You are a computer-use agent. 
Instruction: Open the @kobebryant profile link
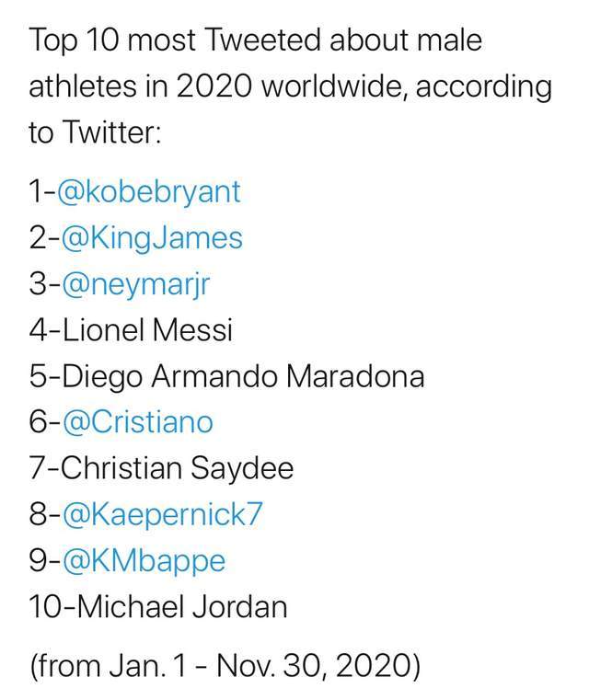(x=149, y=193)
